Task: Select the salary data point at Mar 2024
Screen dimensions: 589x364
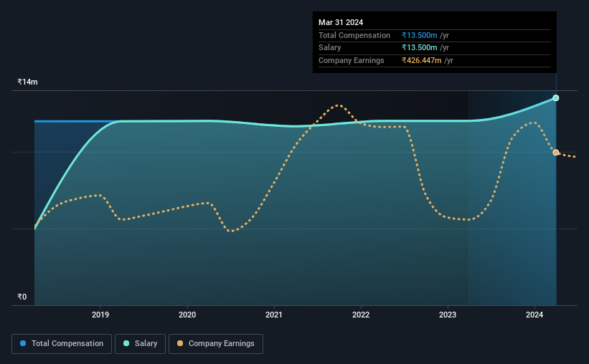Action: [555, 98]
